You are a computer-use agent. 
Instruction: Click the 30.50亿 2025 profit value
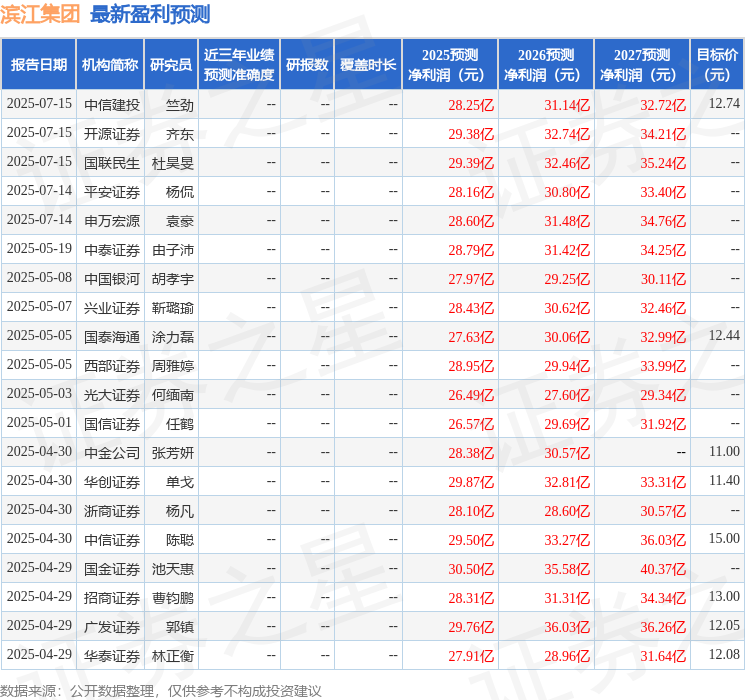tap(471, 569)
